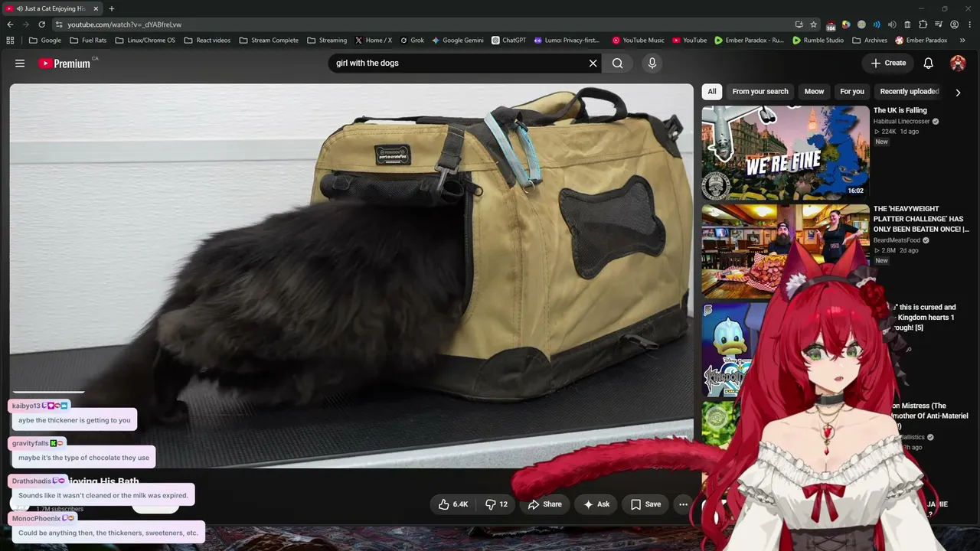
Task: Open the trash can extension icon
Action: [907, 24]
